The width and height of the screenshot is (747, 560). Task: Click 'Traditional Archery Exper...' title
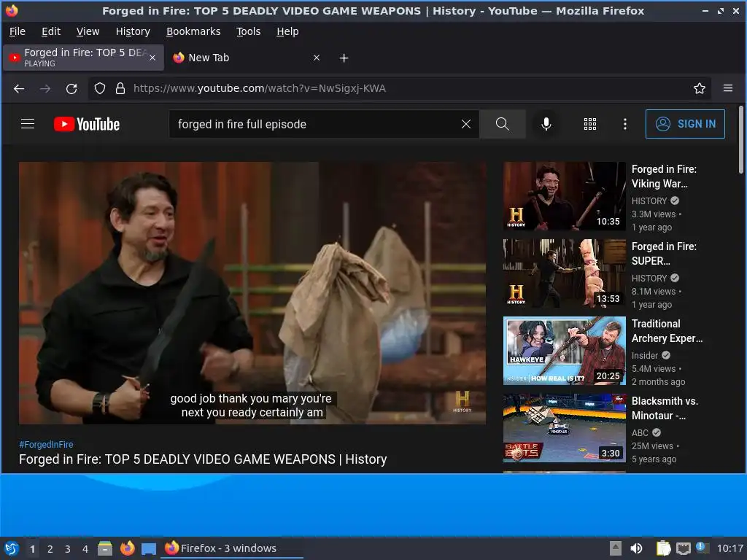pos(667,331)
